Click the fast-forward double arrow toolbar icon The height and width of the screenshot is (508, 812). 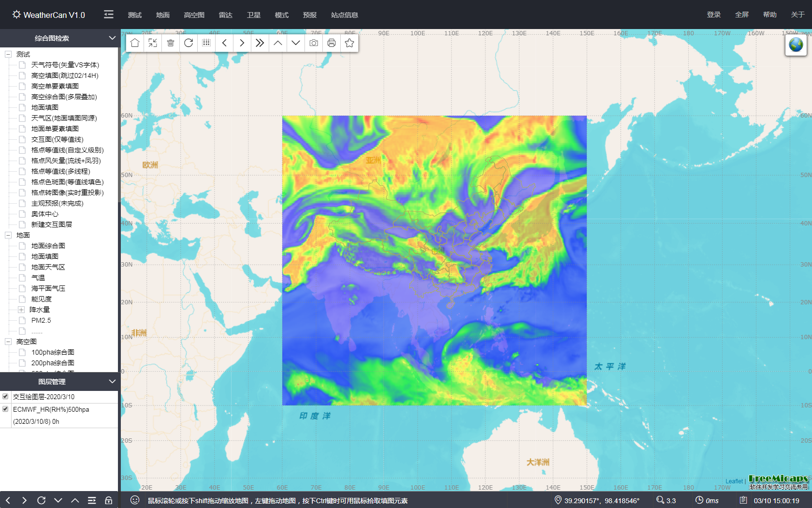[260, 43]
